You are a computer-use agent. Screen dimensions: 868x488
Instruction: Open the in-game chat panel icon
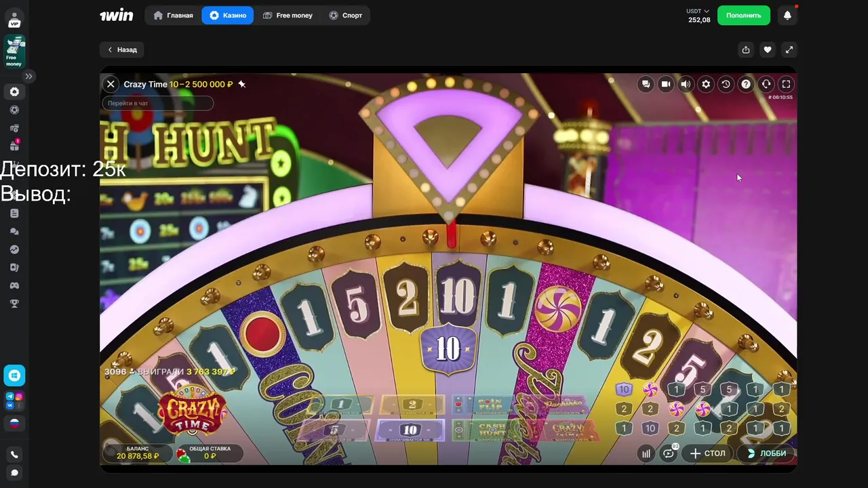[646, 84]
